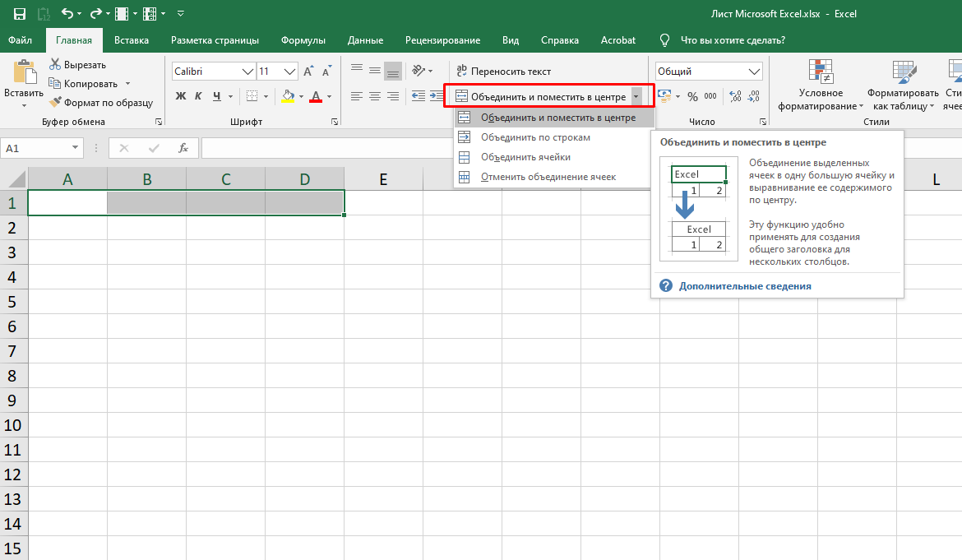
Task: Toggle Bold (Ж) formatting
Action: 180,96
